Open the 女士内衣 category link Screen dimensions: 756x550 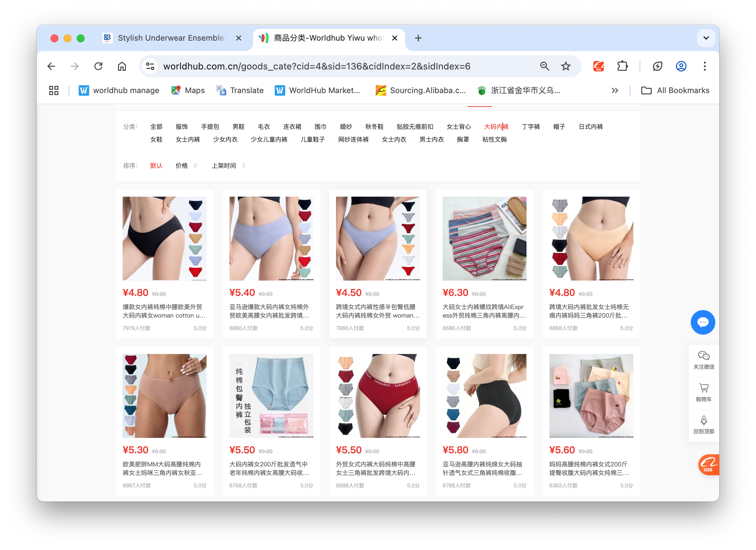tap(394, 139)
